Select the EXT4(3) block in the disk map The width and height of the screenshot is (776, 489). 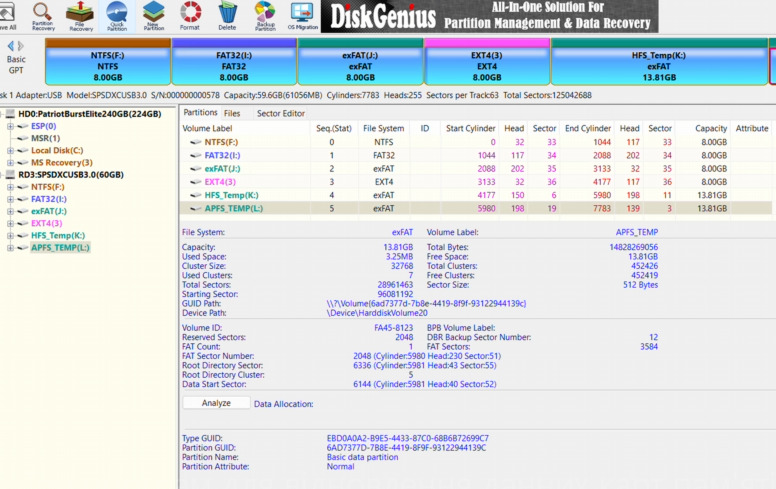click(487, 62)
